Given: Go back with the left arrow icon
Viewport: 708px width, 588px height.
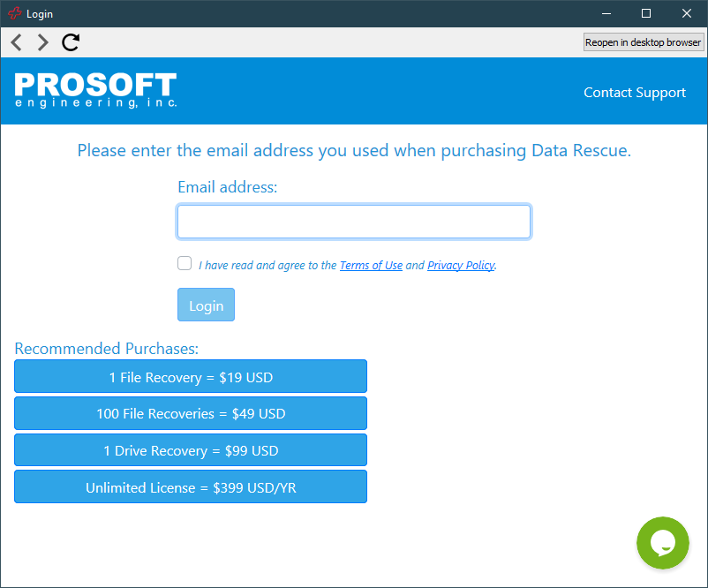Looking at the screenshot, I should (17, 42).
